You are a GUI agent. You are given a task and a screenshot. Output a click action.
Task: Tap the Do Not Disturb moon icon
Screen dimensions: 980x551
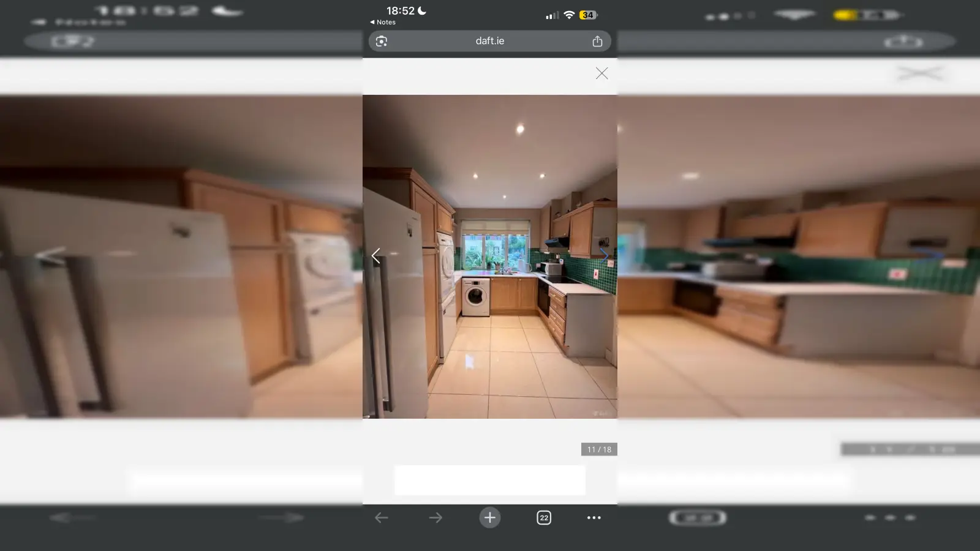point(422,10)
